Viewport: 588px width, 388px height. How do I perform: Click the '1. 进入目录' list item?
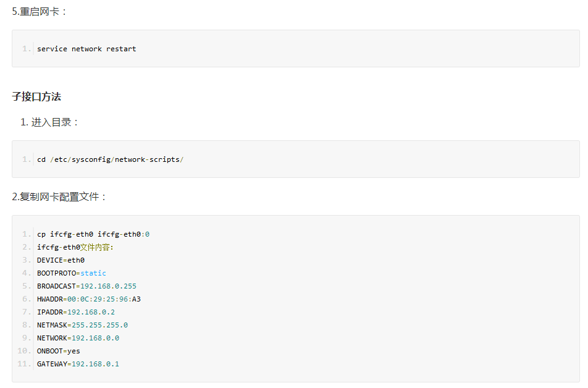[49, 122]
